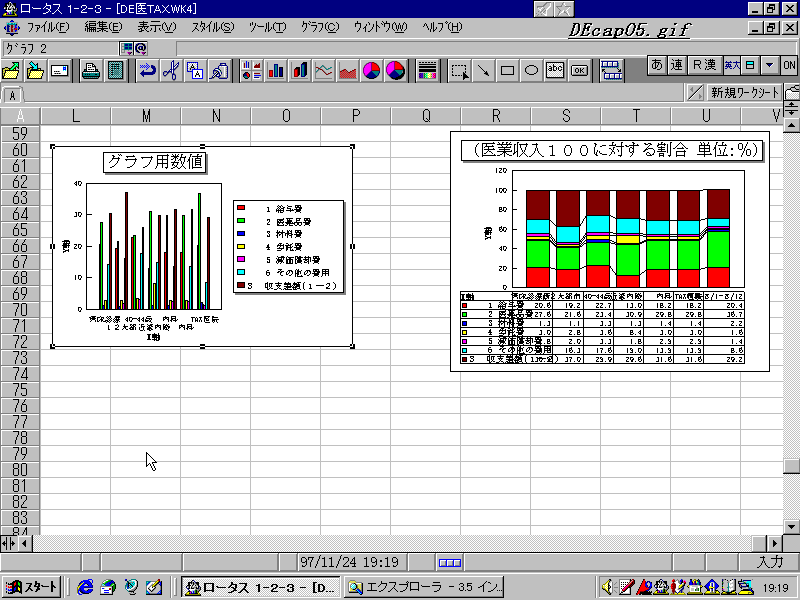Viewport: 800px width, 600px height.
Task: Click the print icon in the toolbar
Action: tap(90, 71)
